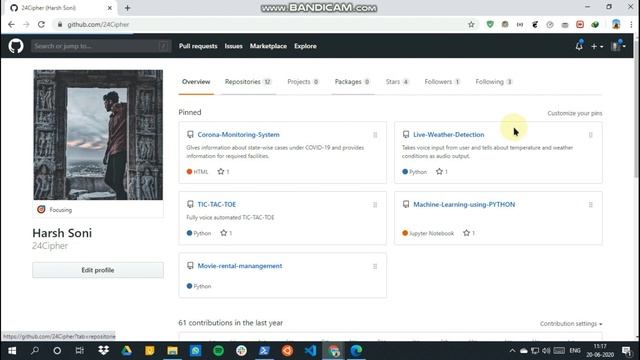Open Visual Studio Code from the taskbar
The width and height of the screenshot is (640, 360).
tap(310, 351)
